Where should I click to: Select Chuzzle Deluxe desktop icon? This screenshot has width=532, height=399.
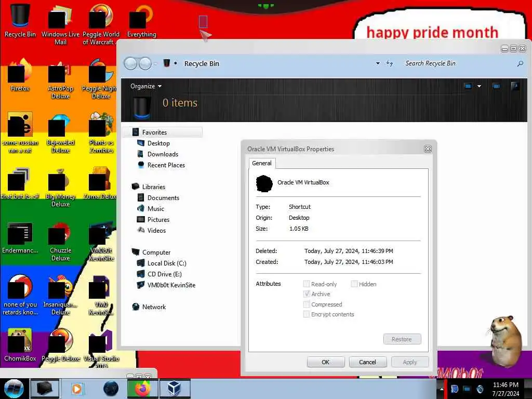[60, 241]
